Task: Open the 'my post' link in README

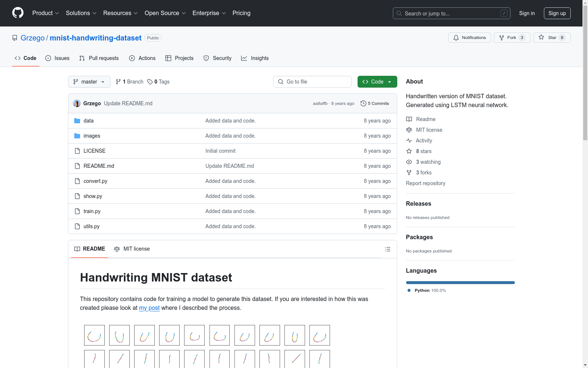Action: pos(149,308)
